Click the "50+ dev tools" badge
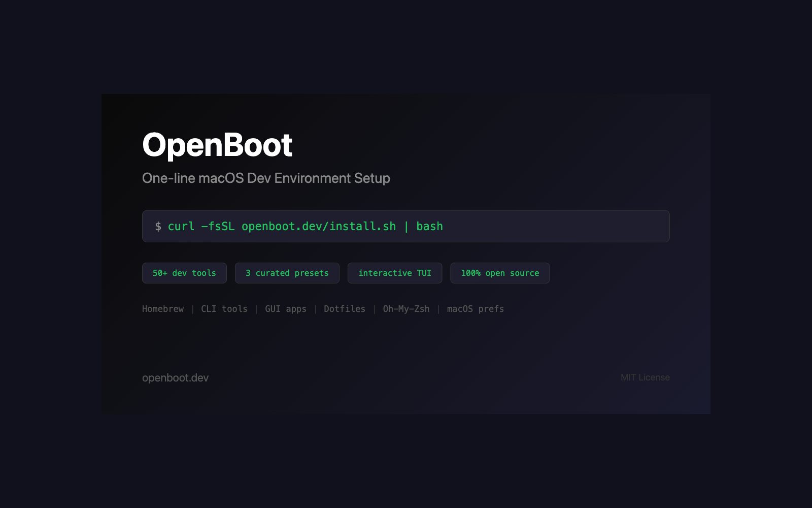The width and height of the screenshot is (812, 508). (x=184, y=273)
